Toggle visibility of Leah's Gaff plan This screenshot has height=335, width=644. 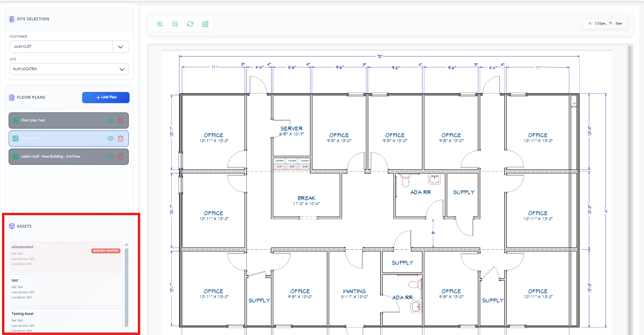[x=111, y=156]
